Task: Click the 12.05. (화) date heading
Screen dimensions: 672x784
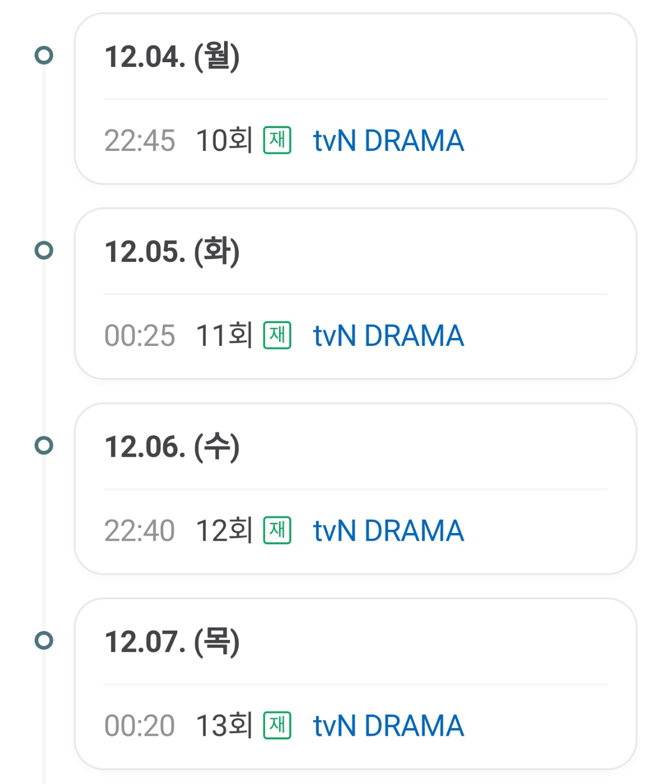Action: point(172,251)
